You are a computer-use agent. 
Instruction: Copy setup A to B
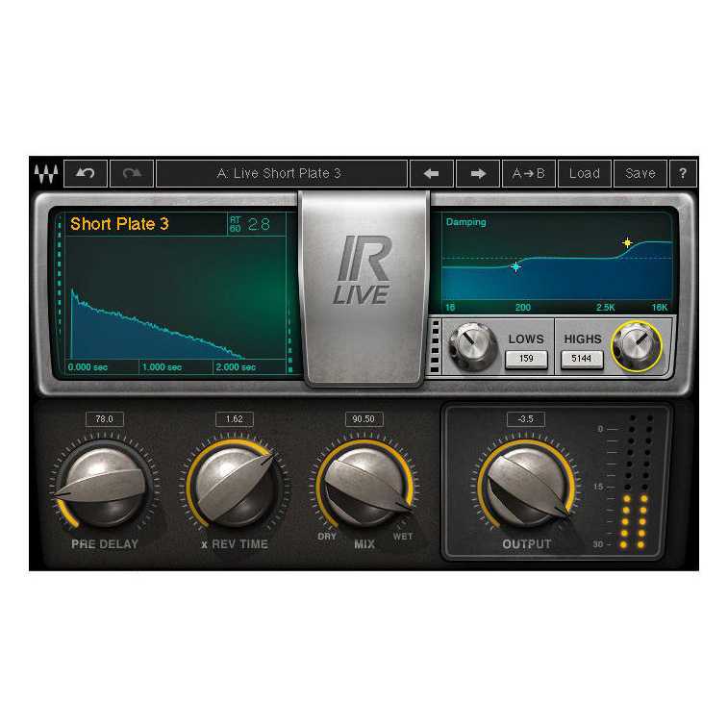point(528,174)
